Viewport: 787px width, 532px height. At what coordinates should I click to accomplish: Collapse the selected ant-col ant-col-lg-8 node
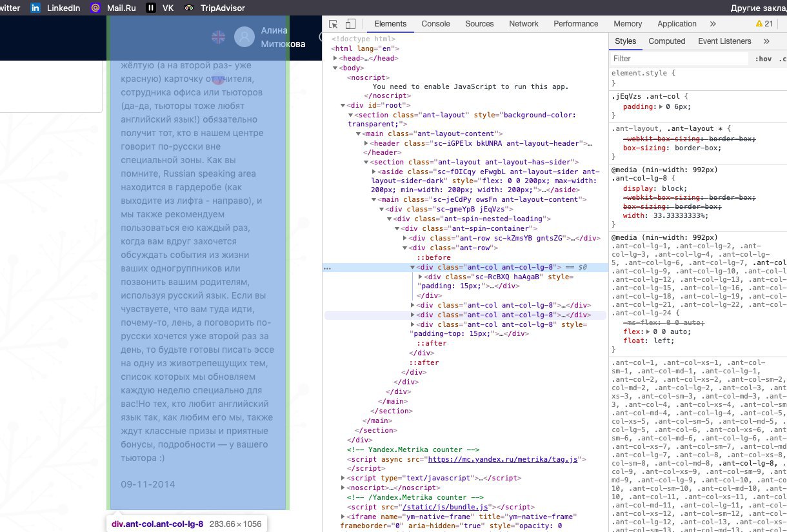coord(413,267)
